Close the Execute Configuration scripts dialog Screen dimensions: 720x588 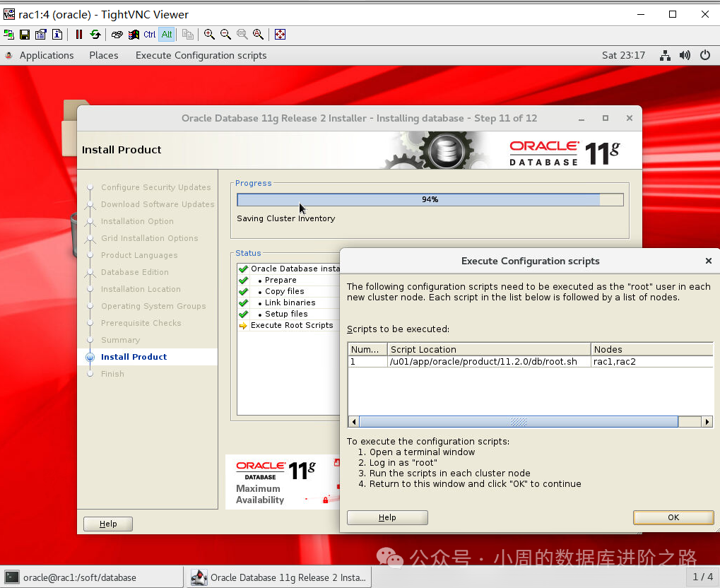click(x=709, y=261)
